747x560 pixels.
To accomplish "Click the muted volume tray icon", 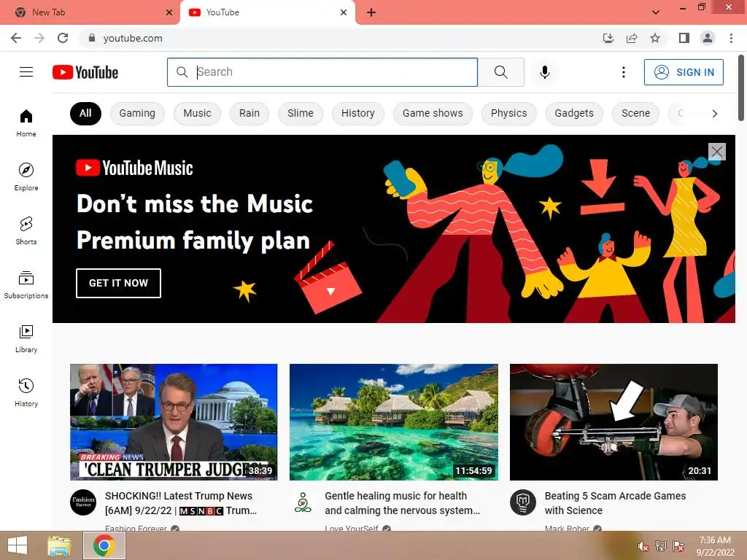I will click(x=643, y=546).
